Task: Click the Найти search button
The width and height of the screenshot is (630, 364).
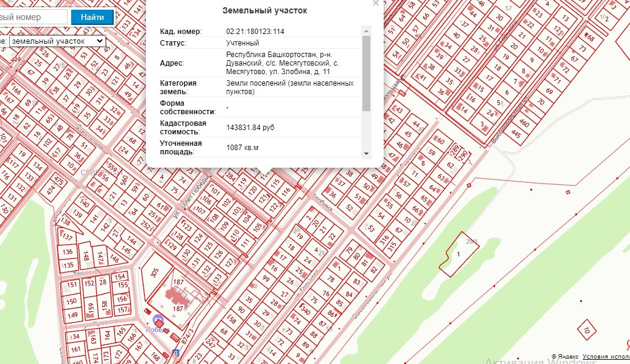Action: click(x=92, y=17)
